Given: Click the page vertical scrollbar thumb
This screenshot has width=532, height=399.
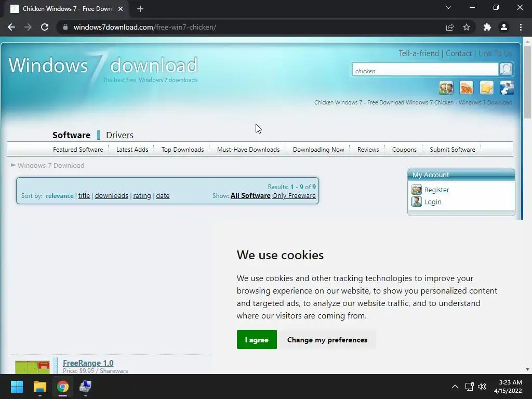Looking at the screenshot, I should [x=527, y=82].
